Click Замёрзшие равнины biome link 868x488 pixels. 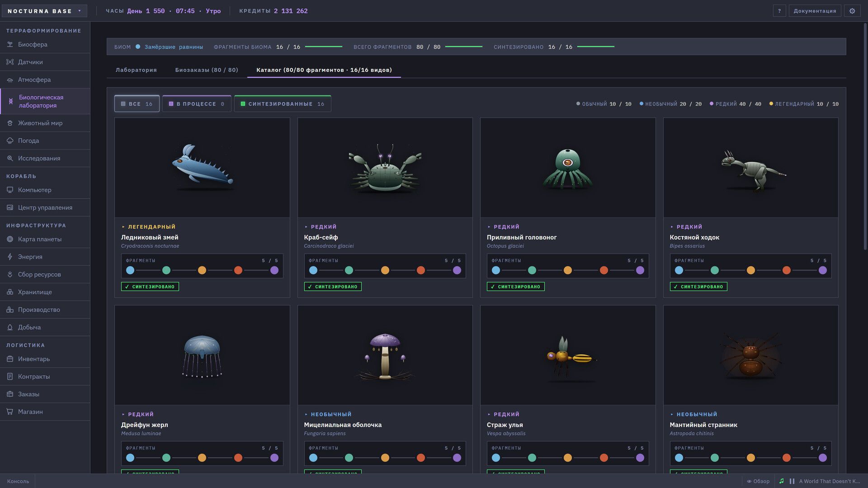pos(174,47)
